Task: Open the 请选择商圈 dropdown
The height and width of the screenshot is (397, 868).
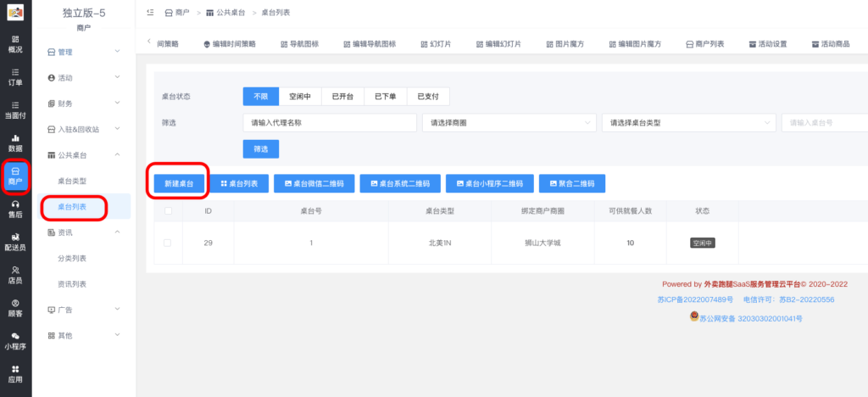Action: [x=509, y=123]
